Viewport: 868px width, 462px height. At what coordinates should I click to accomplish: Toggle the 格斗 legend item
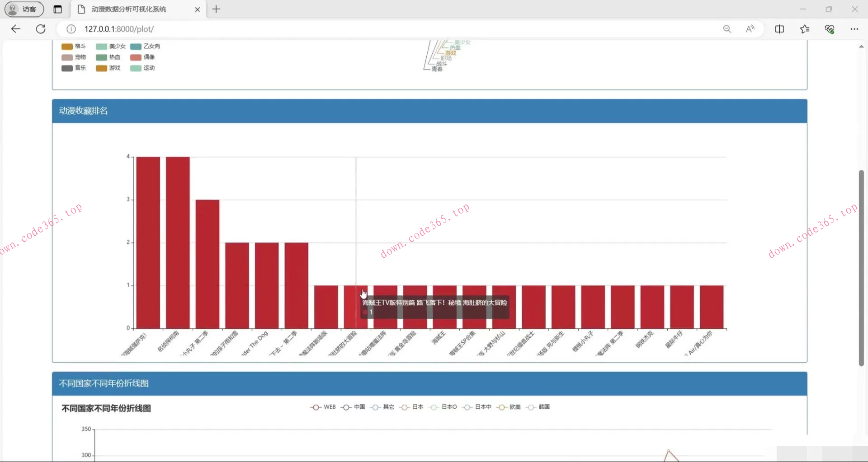74,46
